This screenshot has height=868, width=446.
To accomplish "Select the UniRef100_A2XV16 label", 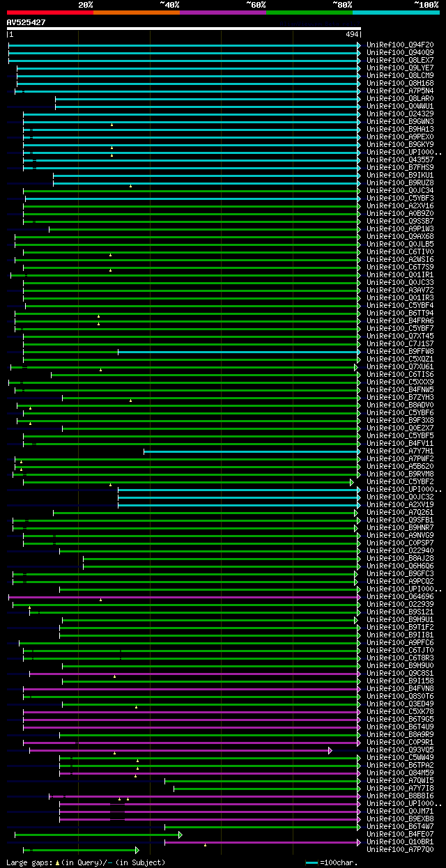I will [x=400, y=206].
